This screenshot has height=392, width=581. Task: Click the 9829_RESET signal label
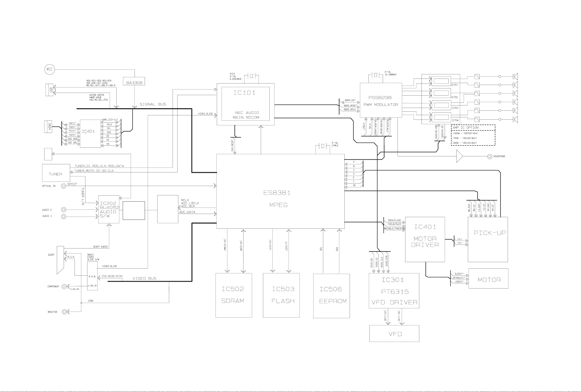(350, 106)
